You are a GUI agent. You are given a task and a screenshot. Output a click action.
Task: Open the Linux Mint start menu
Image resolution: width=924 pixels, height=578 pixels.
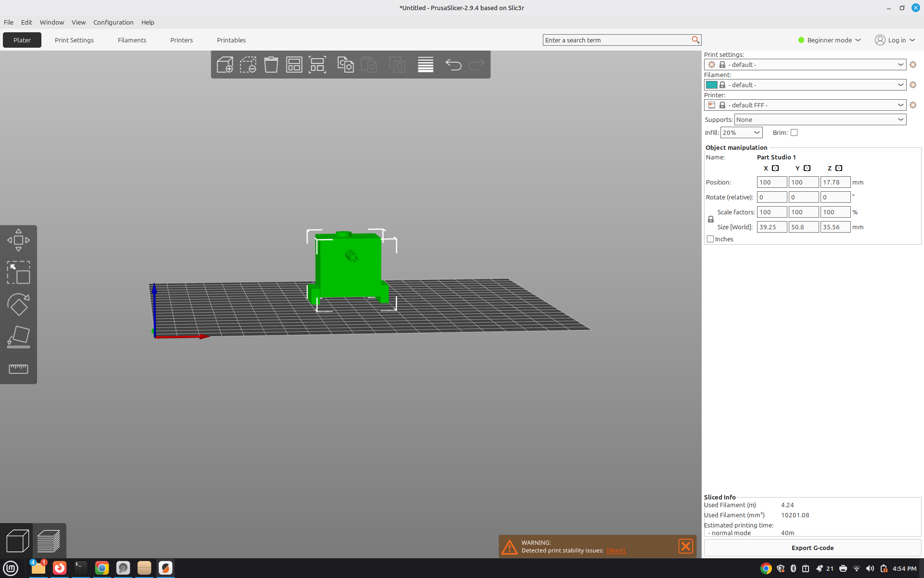(x=11, y=568)
